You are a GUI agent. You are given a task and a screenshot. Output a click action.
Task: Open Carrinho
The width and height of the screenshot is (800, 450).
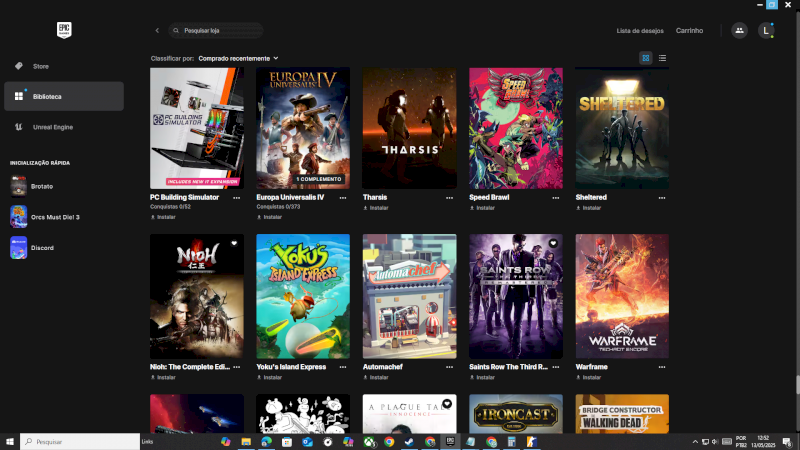point(689,31)
